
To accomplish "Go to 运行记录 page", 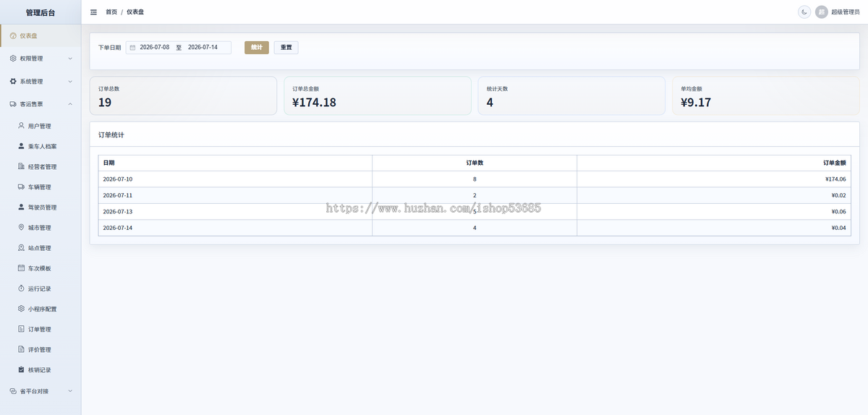I will click(x=41, y=288).
